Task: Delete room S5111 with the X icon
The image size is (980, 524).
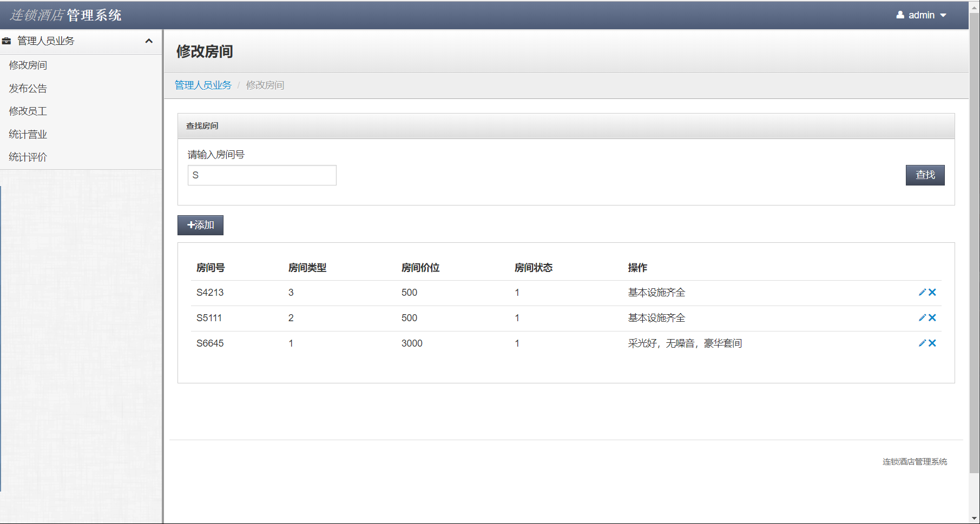Action: [932, 317]
